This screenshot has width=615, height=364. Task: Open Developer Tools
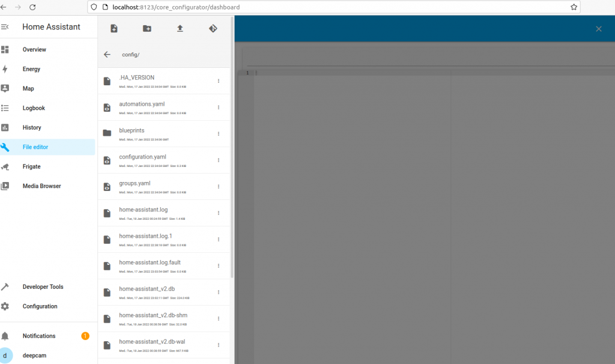47,287
